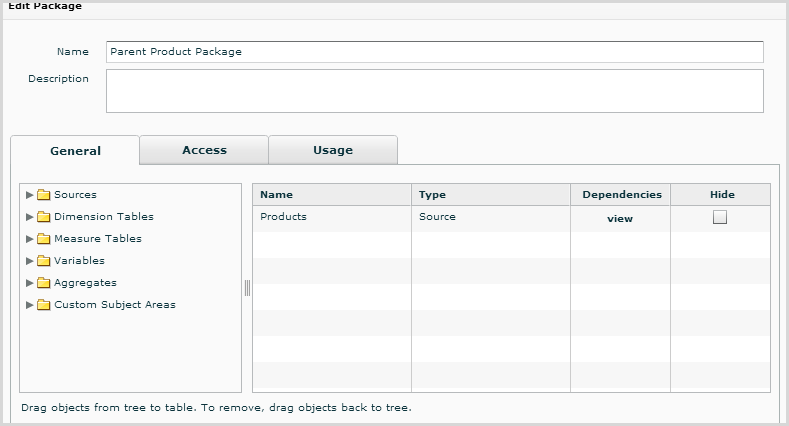The height and width of the screenshot is (426, 789).
Task: Expand the Aggregates node arrow
Action: coord(29,283)
